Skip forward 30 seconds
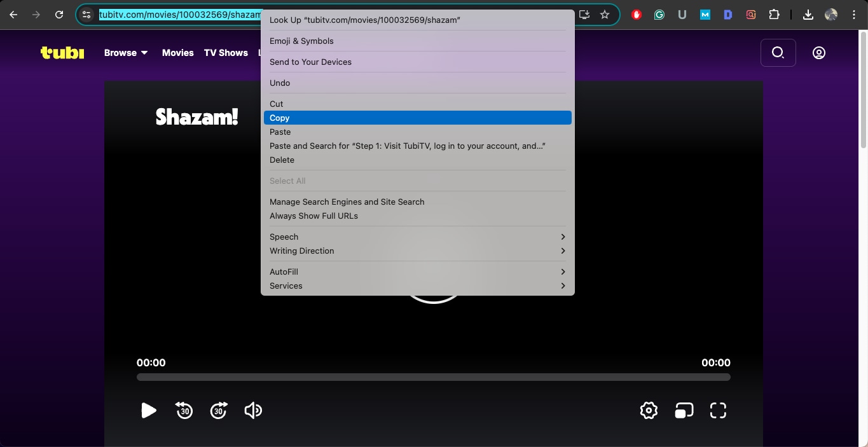Viewport: 868px width, 447px height. point(218,411)
